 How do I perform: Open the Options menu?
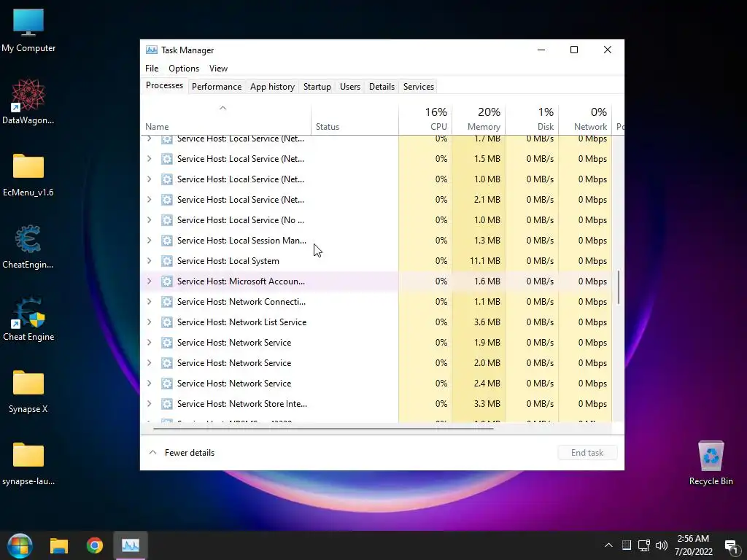point(183,69)
